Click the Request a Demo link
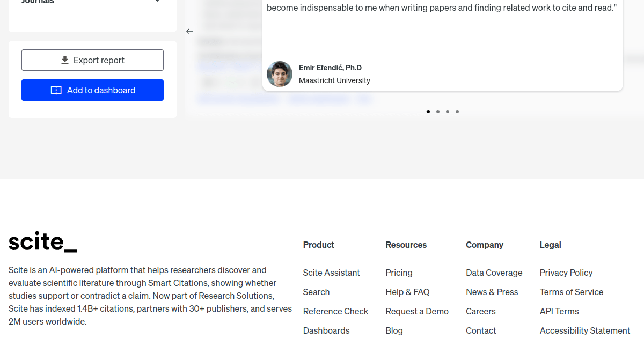 (417, 311)
